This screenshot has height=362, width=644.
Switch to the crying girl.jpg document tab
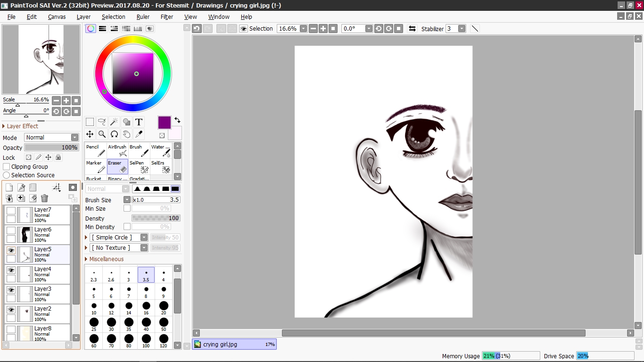234,345
